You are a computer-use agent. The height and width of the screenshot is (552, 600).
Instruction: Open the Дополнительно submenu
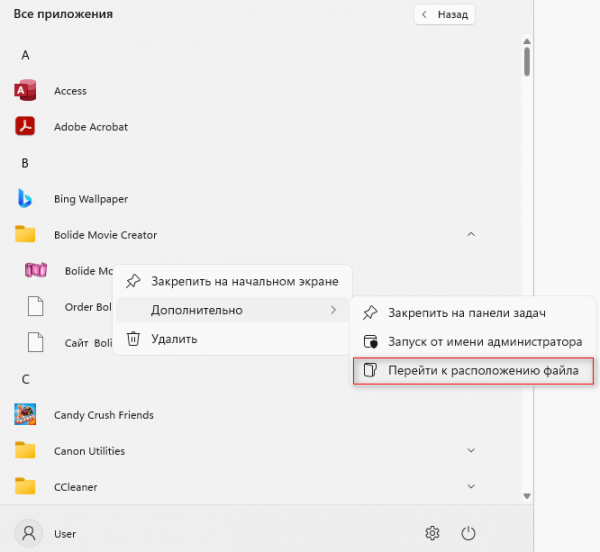coord(232,310)
